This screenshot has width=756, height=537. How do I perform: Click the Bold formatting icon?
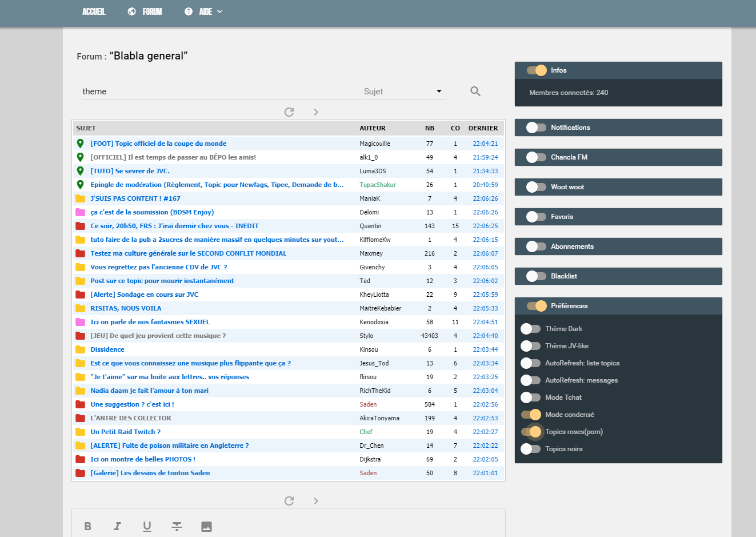pyautogui.click(x=87, y=527)
